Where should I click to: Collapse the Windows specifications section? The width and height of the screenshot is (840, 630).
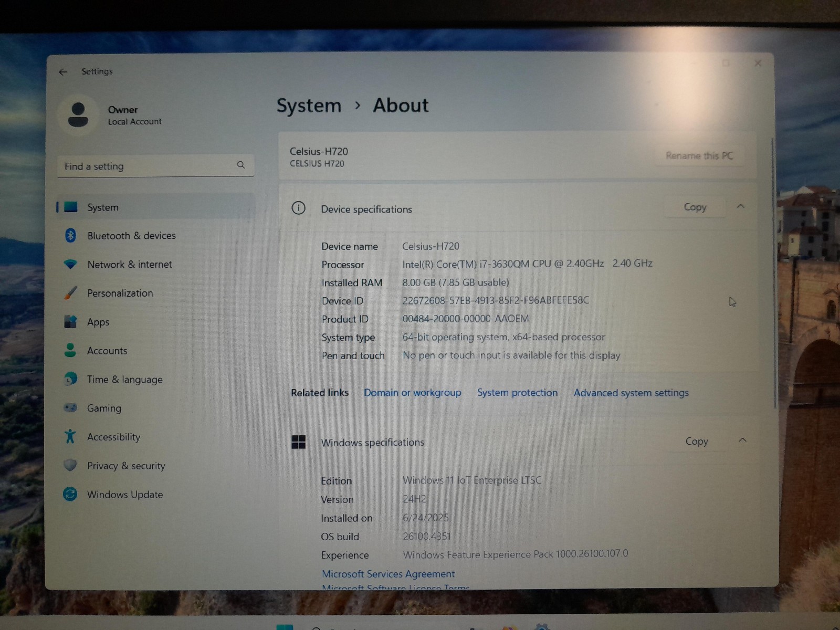pyautogui.click(x=742, y=440)
